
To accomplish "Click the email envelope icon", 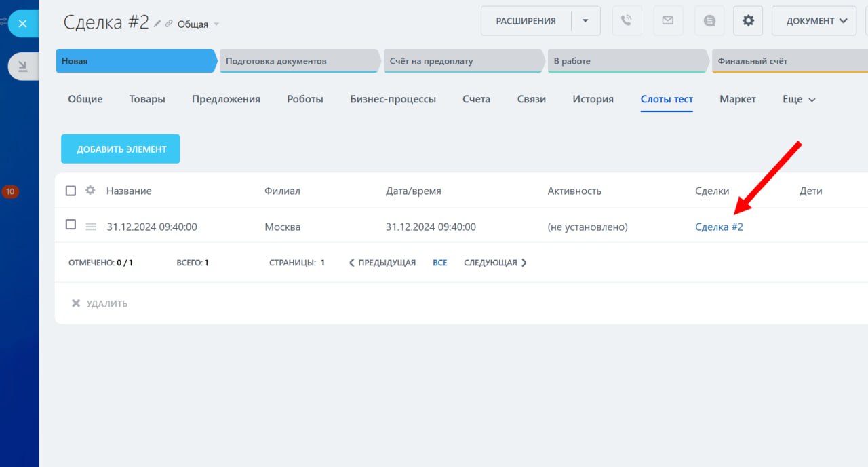I will (668, 21).
